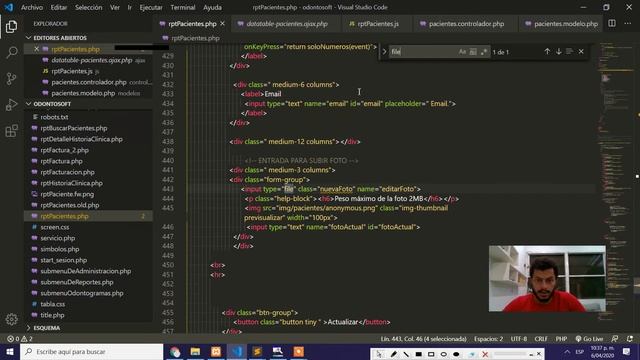This screenshot has width=640, height=360.
Task: Click the UTF-8 encoding in status bar
Action: click(x=519, y=339)
